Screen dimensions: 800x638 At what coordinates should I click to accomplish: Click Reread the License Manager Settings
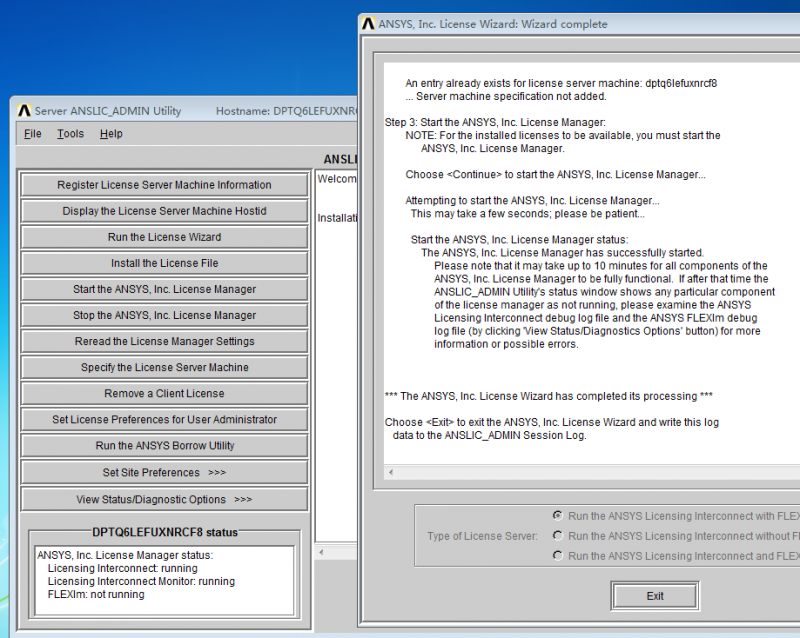164,341
